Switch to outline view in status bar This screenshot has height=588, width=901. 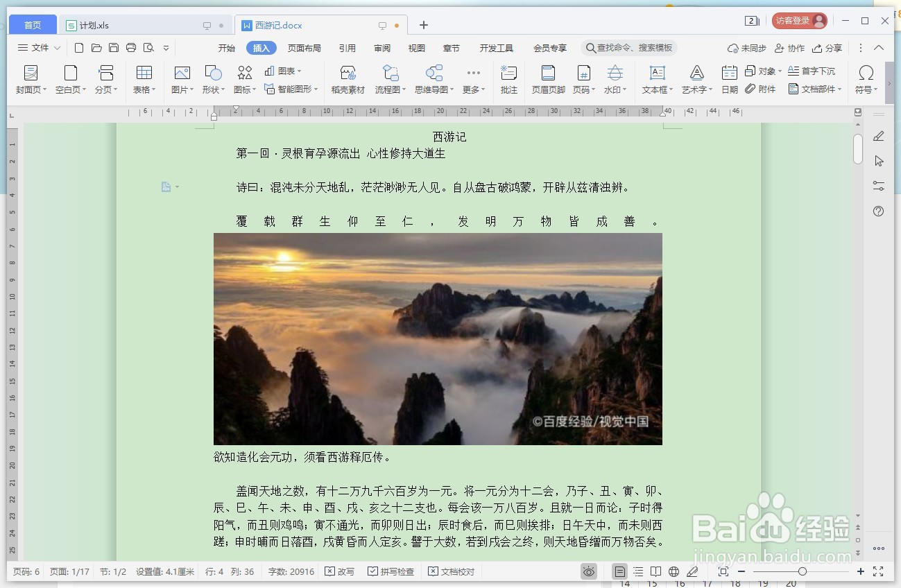(638, 571)
